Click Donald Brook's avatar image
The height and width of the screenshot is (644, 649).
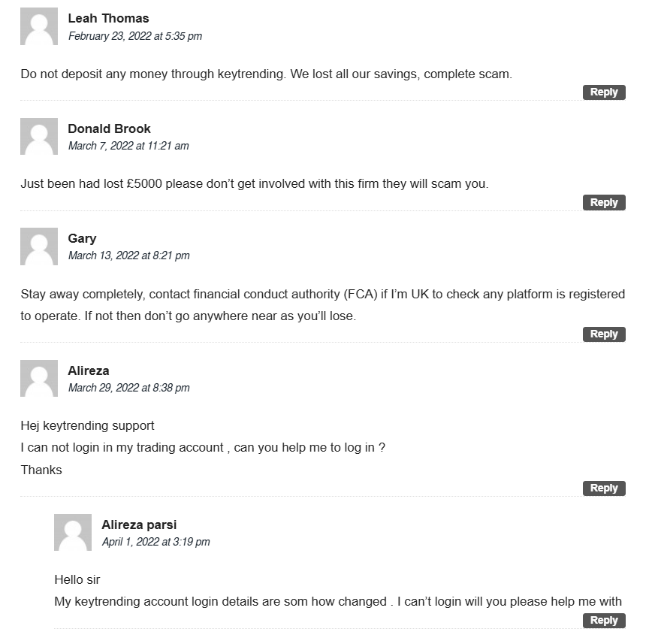[x=39, y=136]
